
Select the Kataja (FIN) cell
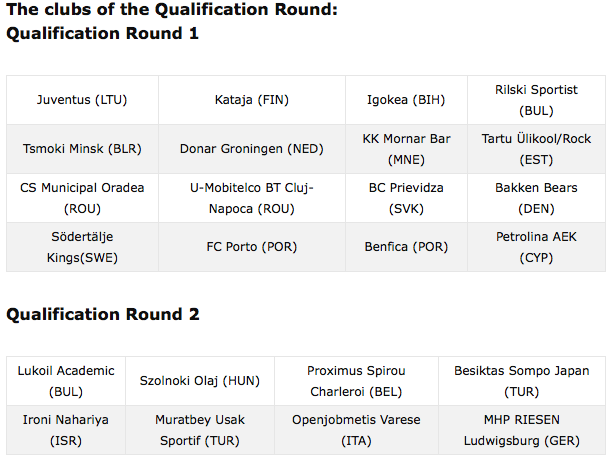click(x=252, y=100)
